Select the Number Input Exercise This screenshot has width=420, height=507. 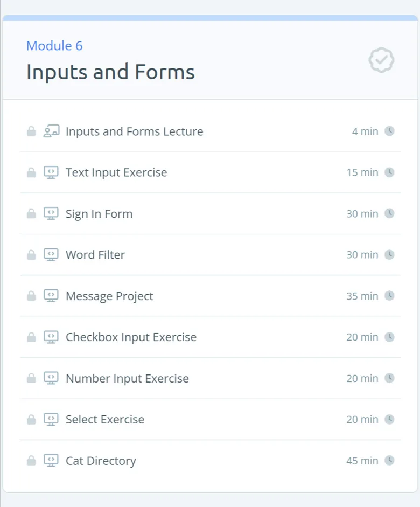(211, 378)
